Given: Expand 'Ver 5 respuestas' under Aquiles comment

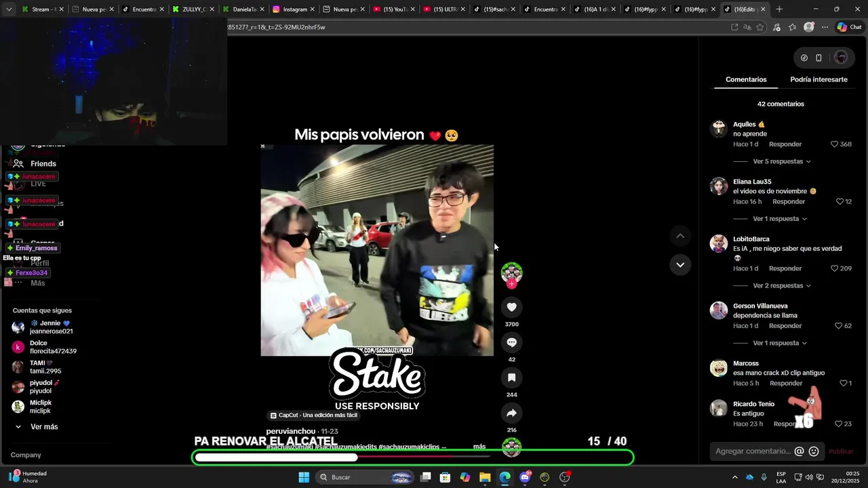Looking at the screenshot, I should click(x=781, y=161).
